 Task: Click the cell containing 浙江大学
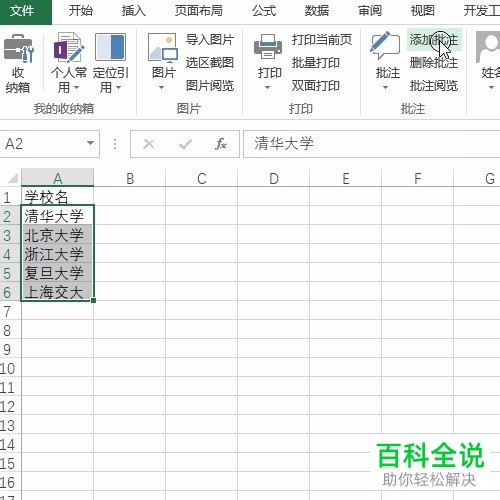tap(58, 254)
